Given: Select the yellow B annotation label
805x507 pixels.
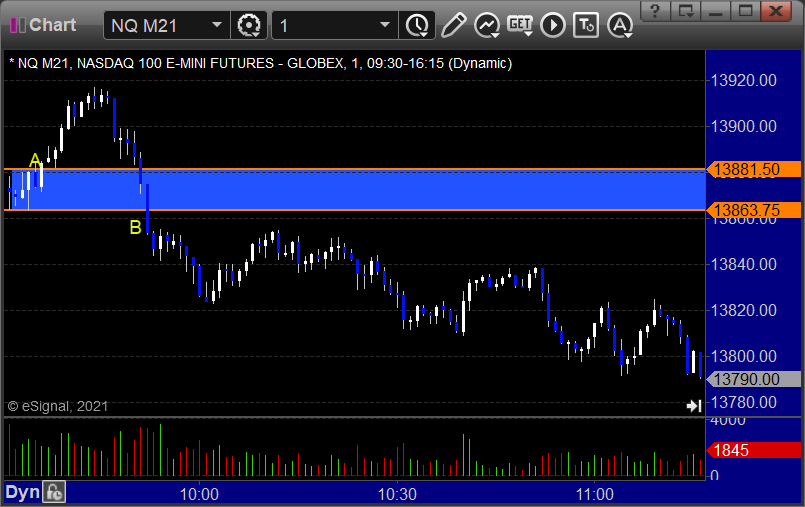Looking at the screenshot, I should [x=135, y=227].
